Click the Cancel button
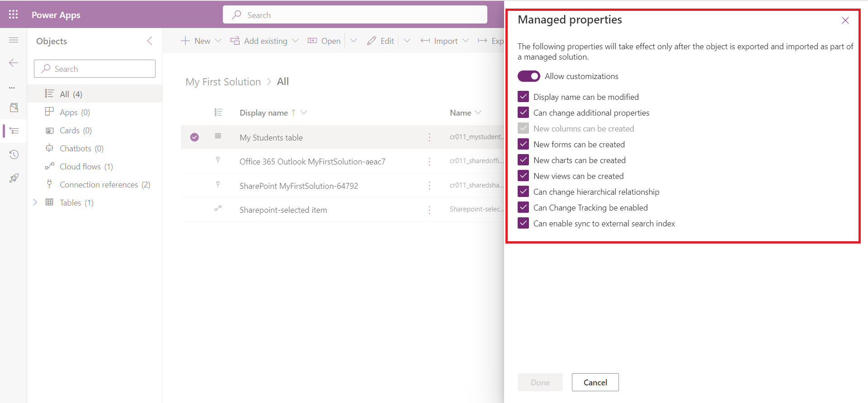 [x=595, y=382]
